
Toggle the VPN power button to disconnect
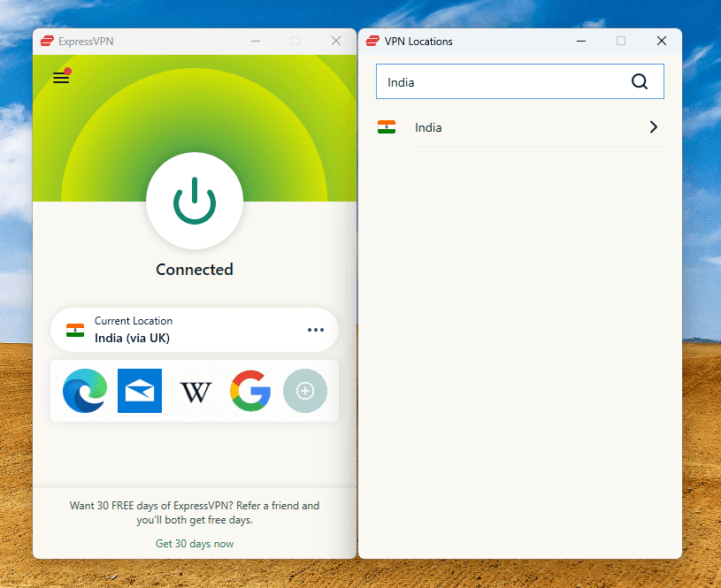(195, 202)
